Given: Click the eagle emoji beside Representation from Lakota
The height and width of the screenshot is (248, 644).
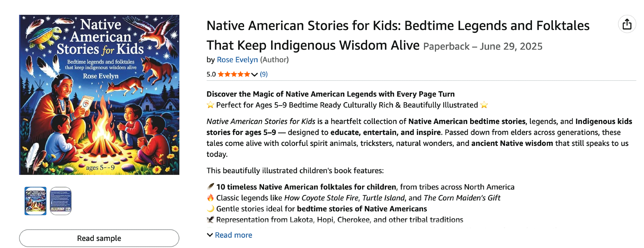Looking at the screenshot, I should coord(211,220).
